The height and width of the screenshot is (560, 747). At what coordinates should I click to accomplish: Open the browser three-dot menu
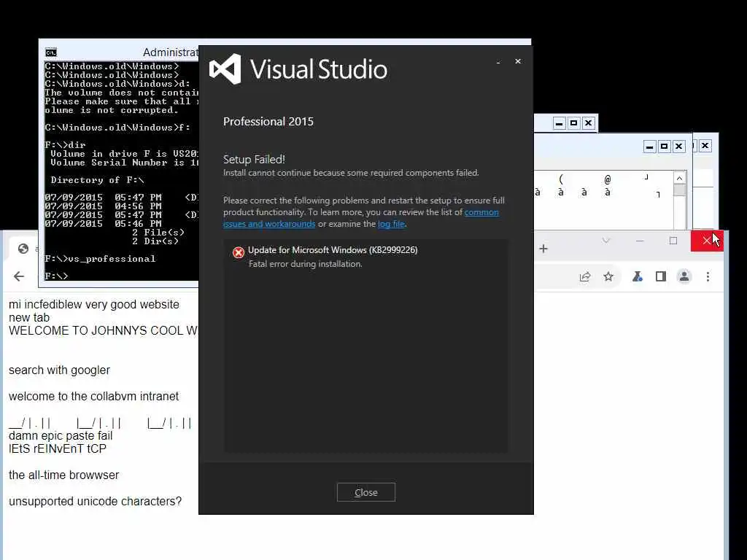point(708,276)
